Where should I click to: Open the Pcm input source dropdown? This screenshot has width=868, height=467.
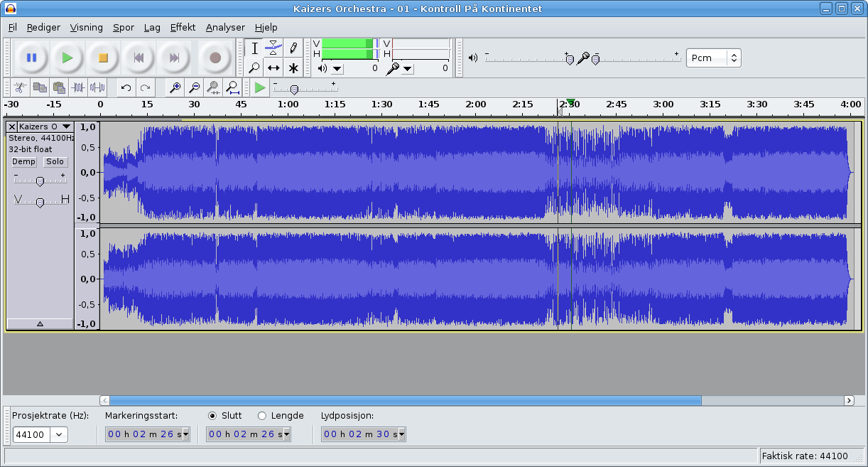pos(713,58)
